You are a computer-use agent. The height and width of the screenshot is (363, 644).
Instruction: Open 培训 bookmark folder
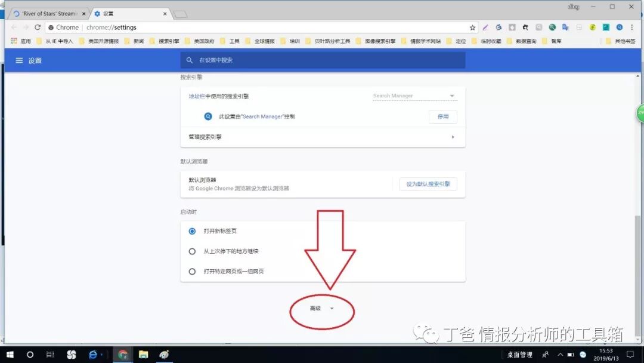(290, 41)
